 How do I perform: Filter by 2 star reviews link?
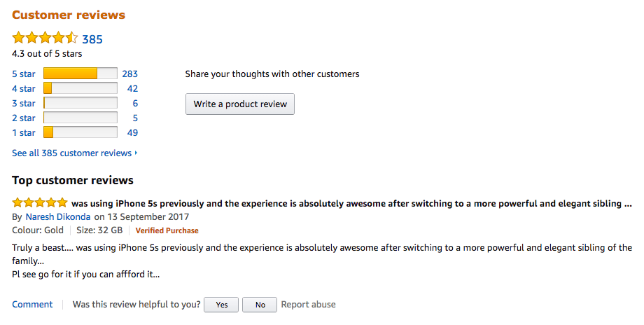tap(24, 118)
